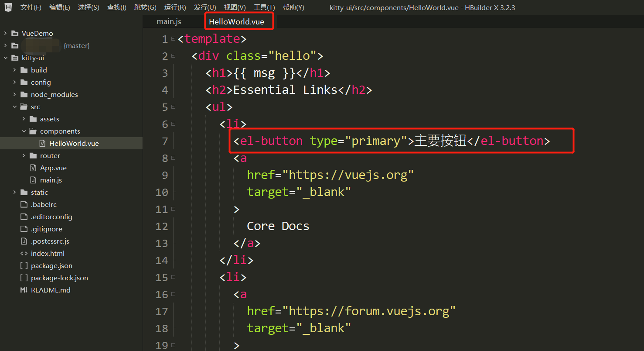Open the 运行(R) menu

point(175,7)
